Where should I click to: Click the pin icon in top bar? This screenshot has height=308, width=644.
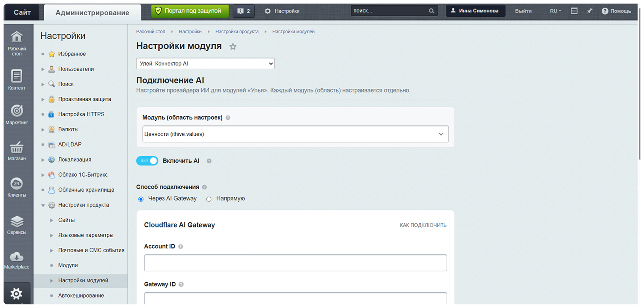pos(590,11)
